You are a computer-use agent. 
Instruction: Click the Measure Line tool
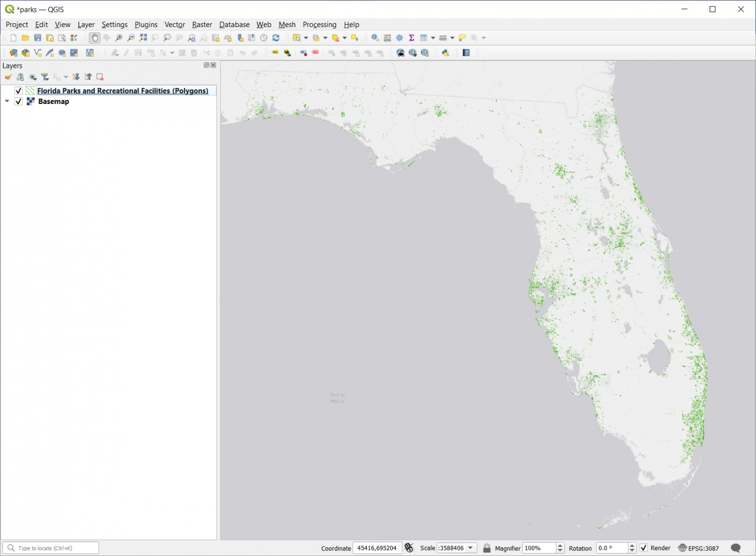click(442, 37)
